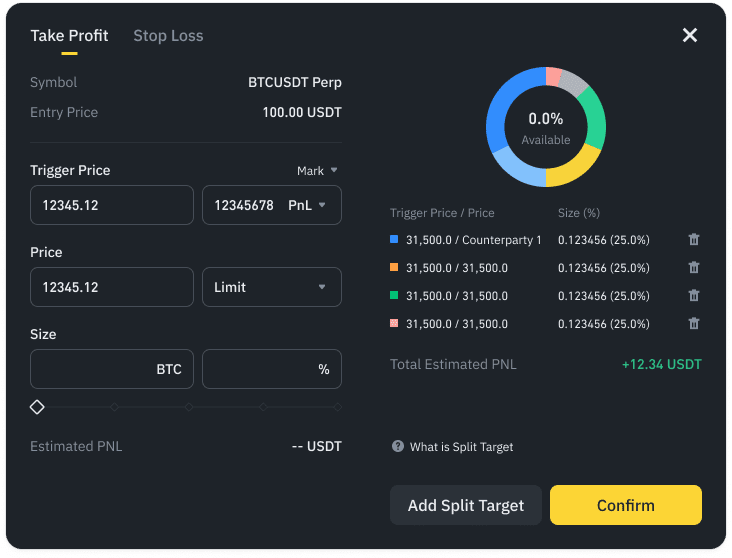Click the 0.0% Available chart center
This screenshot has height=558, width=732.
click(x=546, y=127)
